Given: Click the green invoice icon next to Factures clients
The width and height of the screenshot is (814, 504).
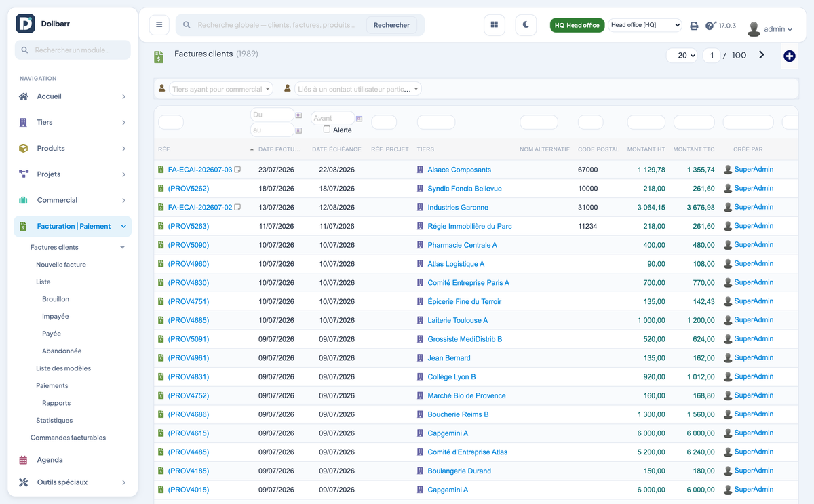Looking at the screenshot, I should click(x=159, y=57).
